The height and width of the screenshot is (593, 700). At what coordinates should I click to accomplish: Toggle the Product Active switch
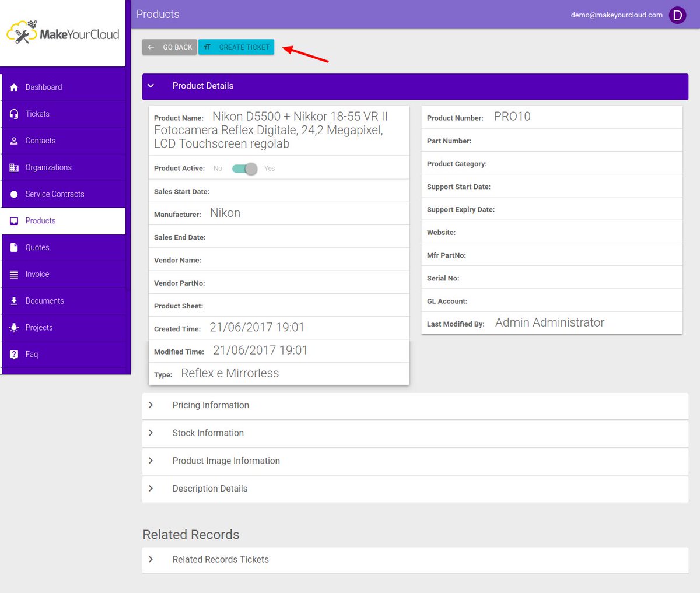(244, 169)
